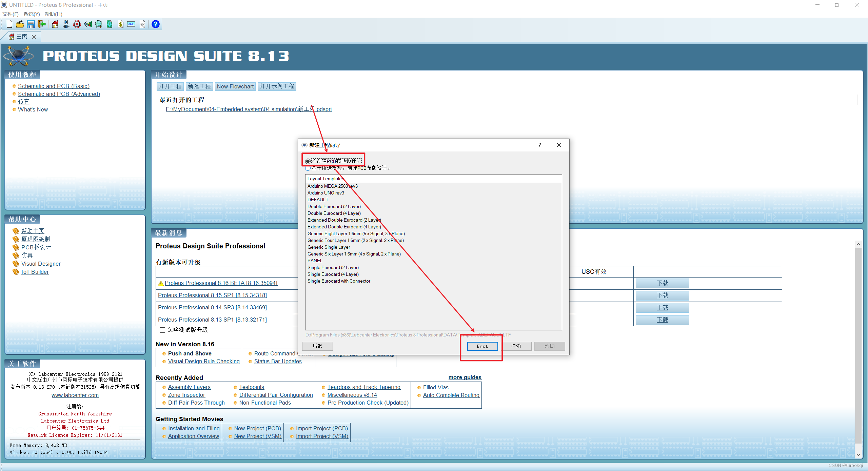The image size is (868, 471).
Task: Open the Push and Shove feature link
Action: pos(190,353)
